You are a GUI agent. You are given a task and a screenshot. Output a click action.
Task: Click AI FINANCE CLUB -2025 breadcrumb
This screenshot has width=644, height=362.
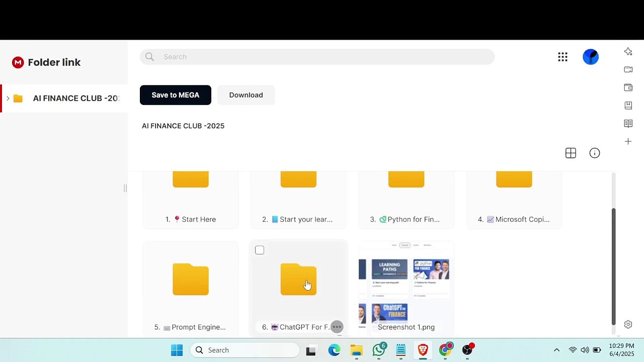coord(183,126)
